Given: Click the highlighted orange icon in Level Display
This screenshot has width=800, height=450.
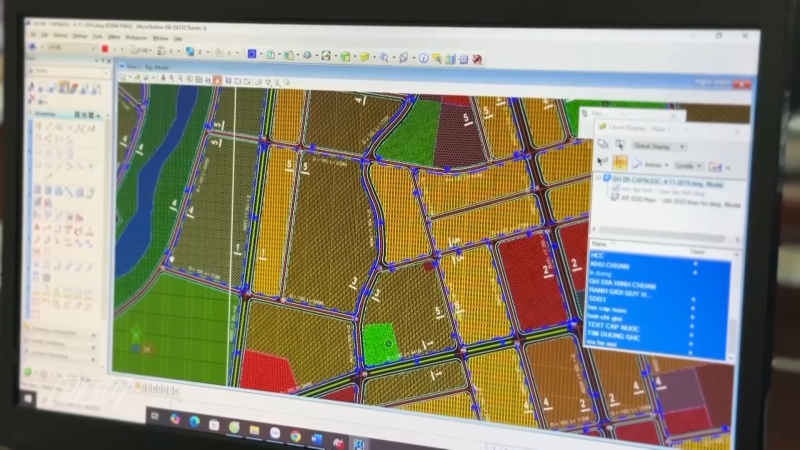Looking at the screenshot, I should [x=620, y=162].
